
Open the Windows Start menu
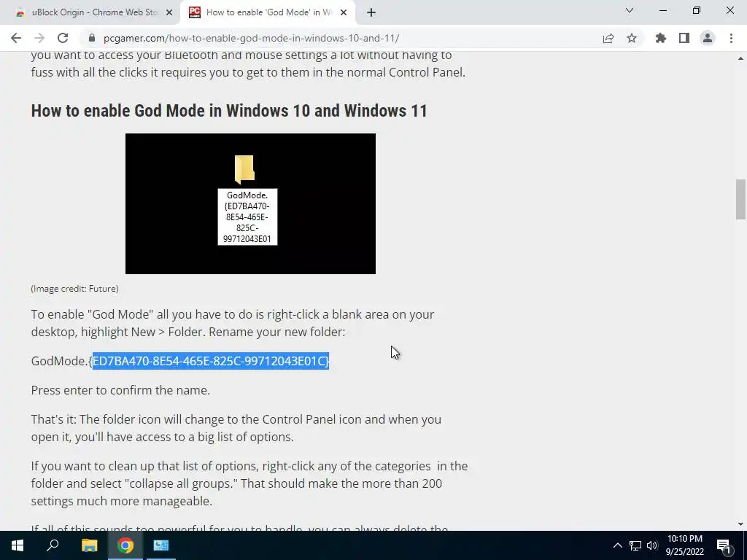coord(18,545)
